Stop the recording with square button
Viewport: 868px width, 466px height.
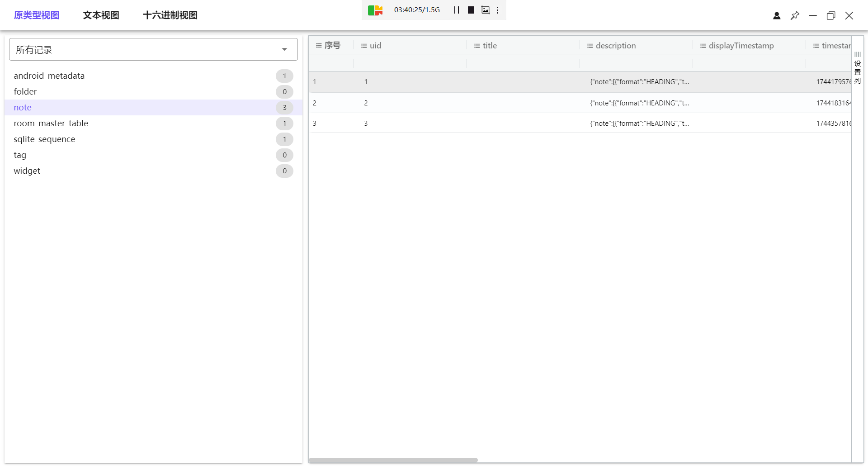click(x=471, y=10)
